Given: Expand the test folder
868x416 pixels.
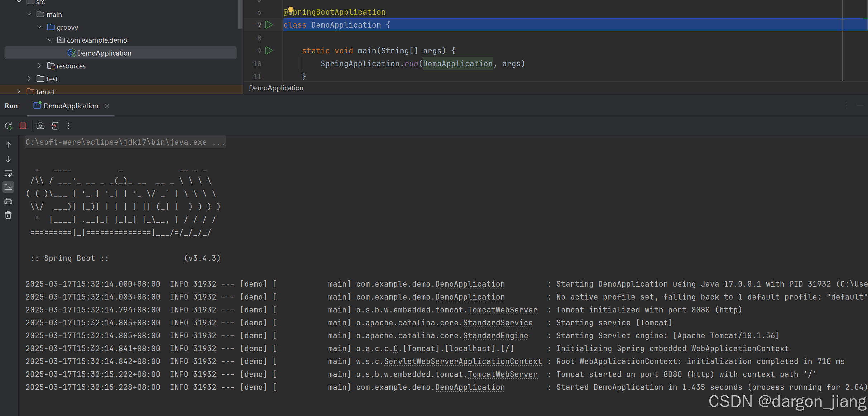Looking at the screenshot, I should pyautogui.click(x=29, y=79).
